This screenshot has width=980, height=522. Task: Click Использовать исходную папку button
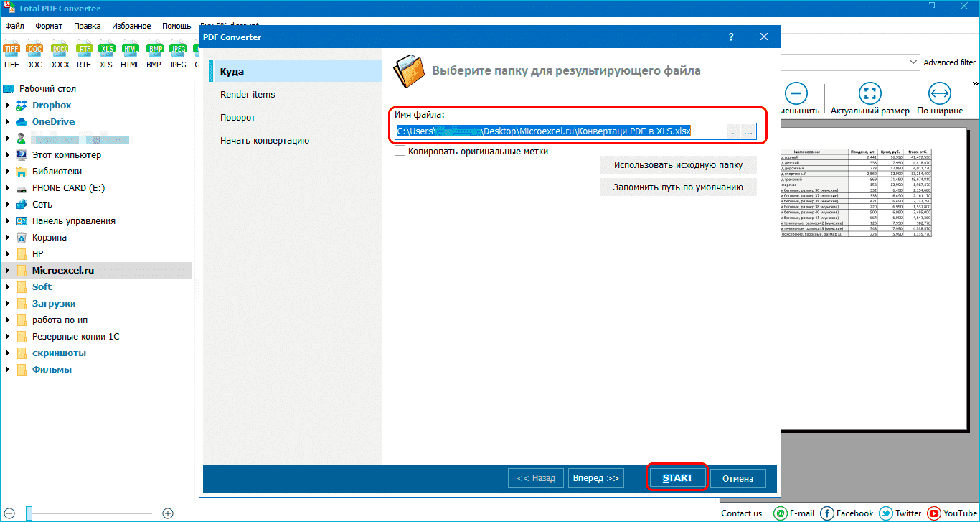click(x=678, y=165)
